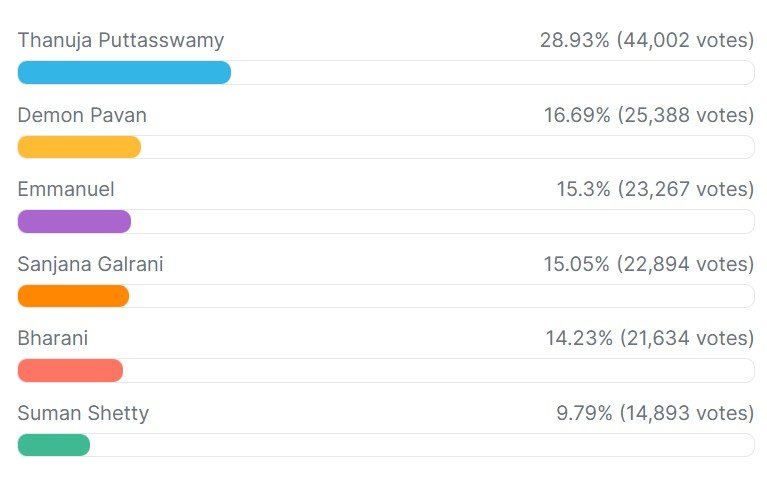Click the 14.23% (21,634 votes) text
The image size is (767, 488).
[649, 339]
